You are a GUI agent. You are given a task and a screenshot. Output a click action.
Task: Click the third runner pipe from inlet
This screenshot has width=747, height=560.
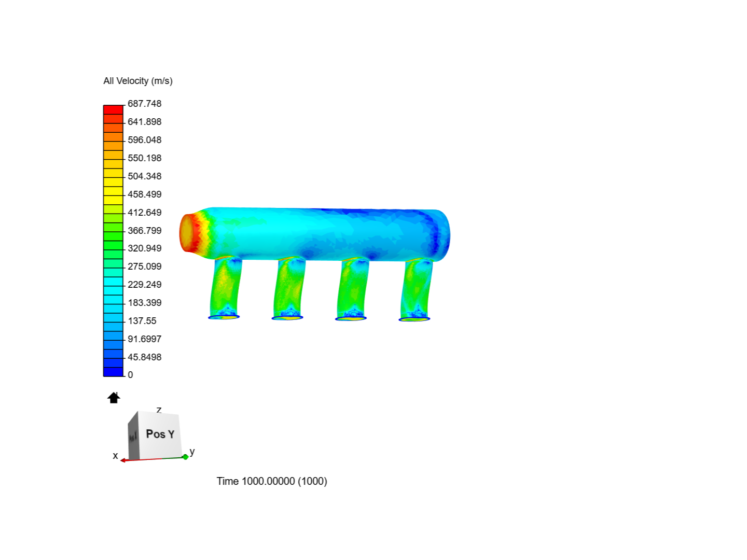353,289
